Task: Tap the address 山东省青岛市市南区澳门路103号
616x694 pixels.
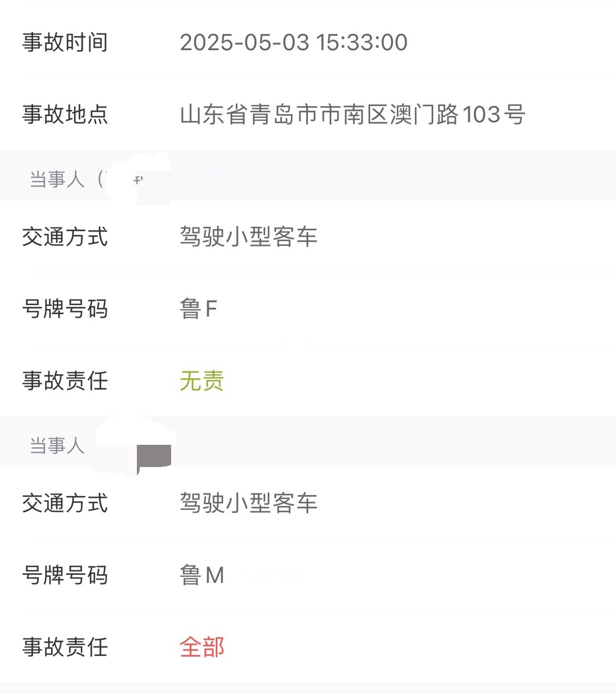Action: point(352,114)
